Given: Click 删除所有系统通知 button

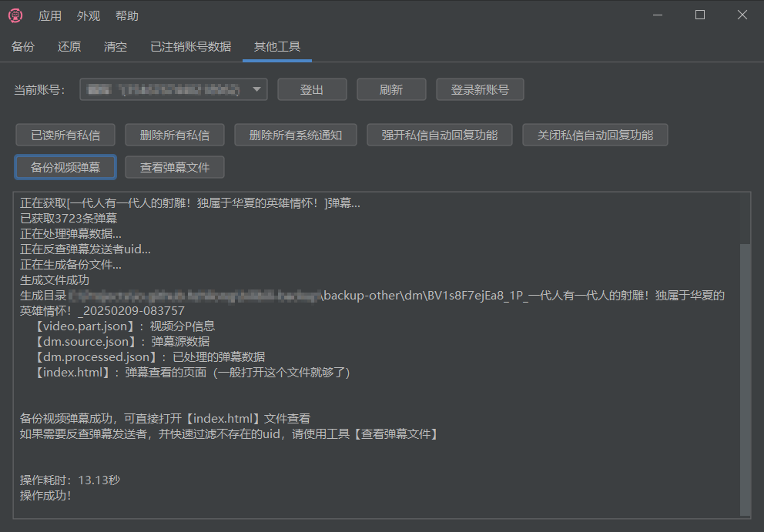Looking at the screenshot, I should pyautogui.click(x=295, y=135).
